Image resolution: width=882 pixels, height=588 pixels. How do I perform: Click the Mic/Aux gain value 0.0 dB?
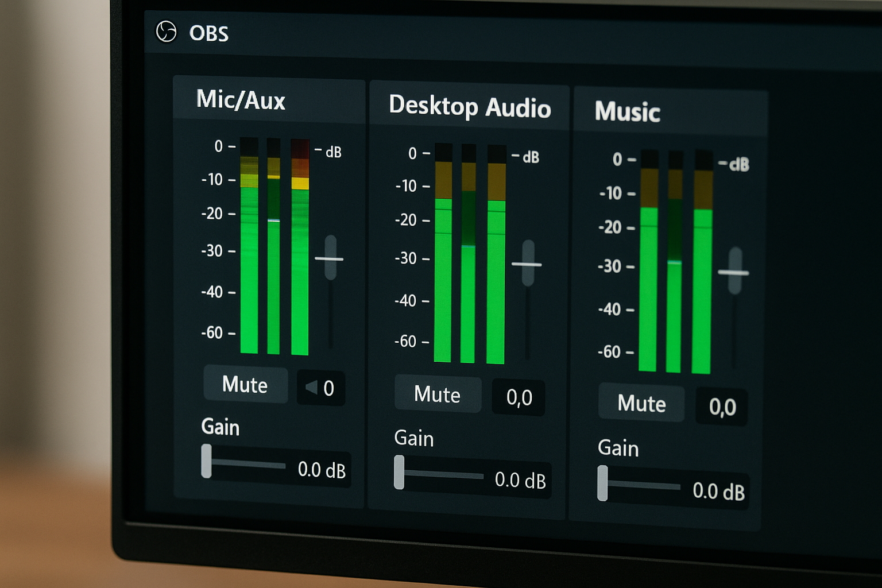[x=322, y=470]
